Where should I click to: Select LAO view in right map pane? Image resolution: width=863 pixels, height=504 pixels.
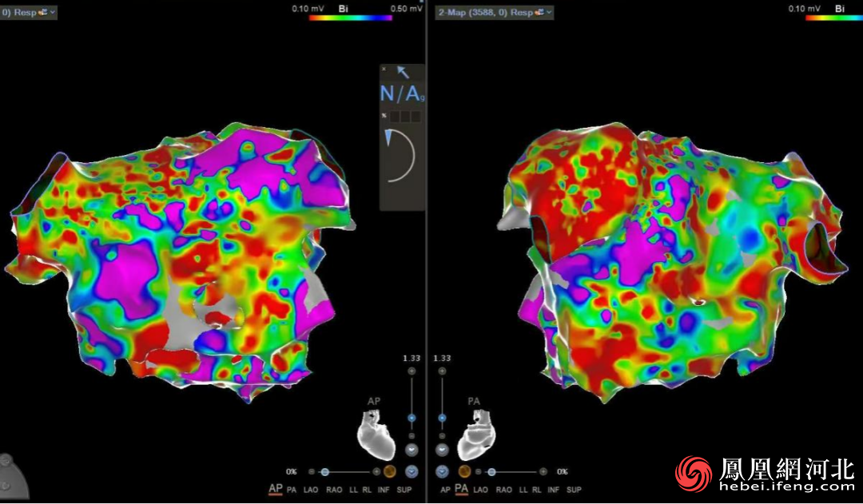(480, 490)
